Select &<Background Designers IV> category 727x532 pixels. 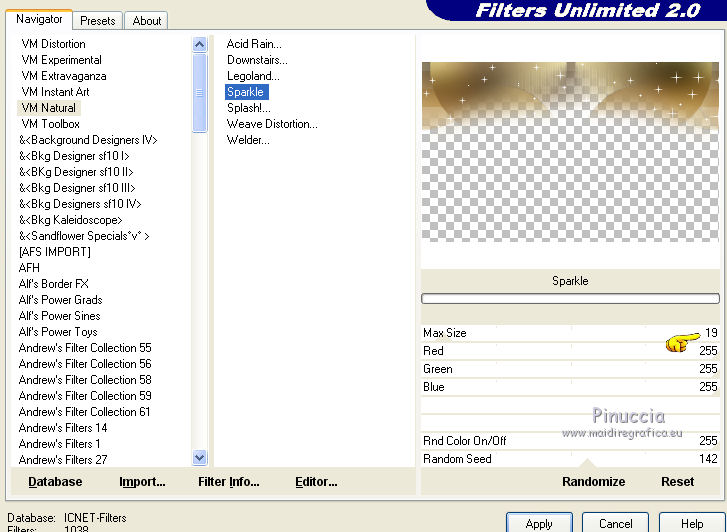pos(88,140)
